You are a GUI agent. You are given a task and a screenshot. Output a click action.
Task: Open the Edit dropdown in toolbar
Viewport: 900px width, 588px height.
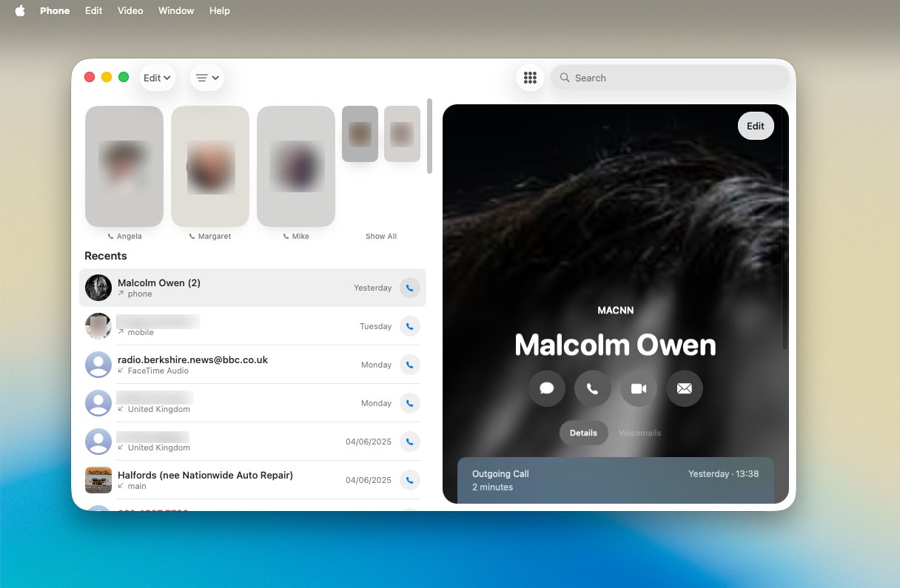158,78
